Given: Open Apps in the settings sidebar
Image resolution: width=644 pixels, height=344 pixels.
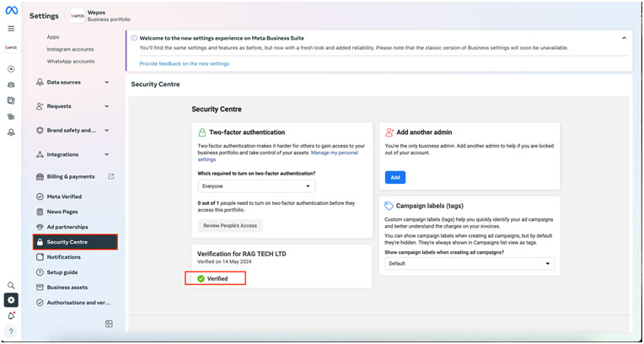Looking at the screenshot, I should [53, 37].
